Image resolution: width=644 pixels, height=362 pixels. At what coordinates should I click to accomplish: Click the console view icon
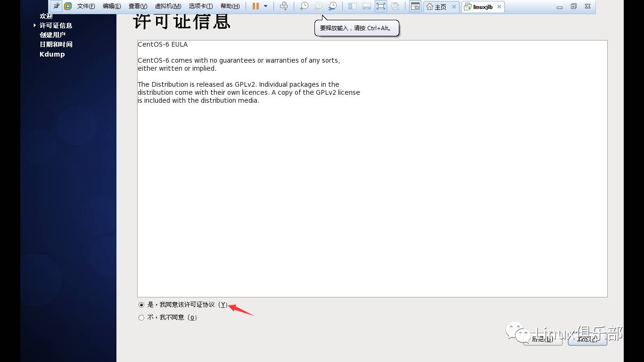point(415,6)
